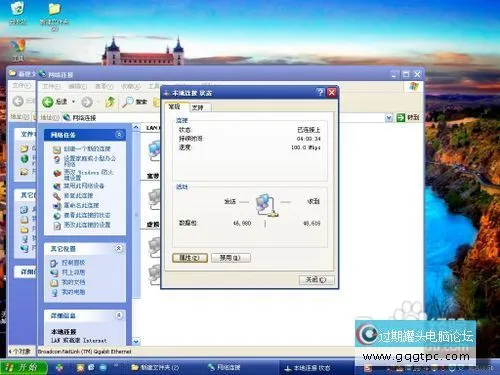
Task: Click the Up folder icon in the toolbar
Action: 111,102
